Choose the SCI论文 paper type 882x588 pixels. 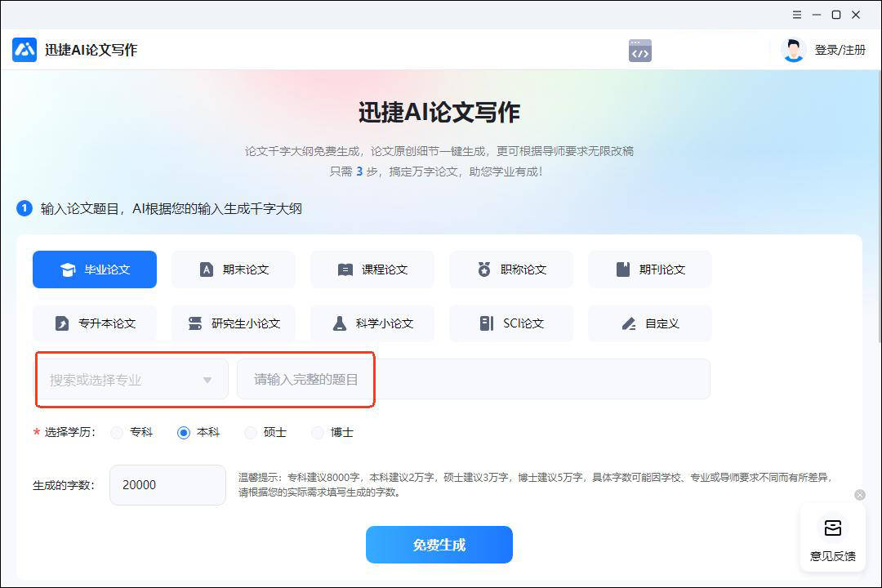[x=511, y=323]
